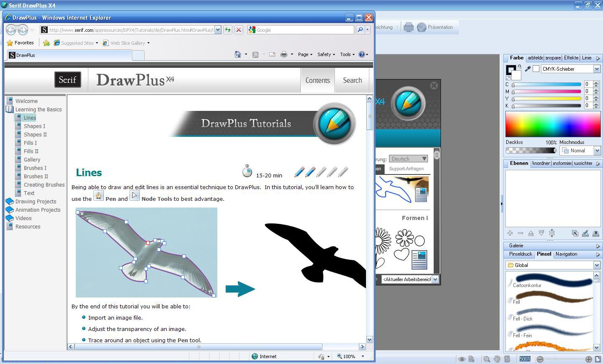Click the Favorites star button

pos(21,43)
